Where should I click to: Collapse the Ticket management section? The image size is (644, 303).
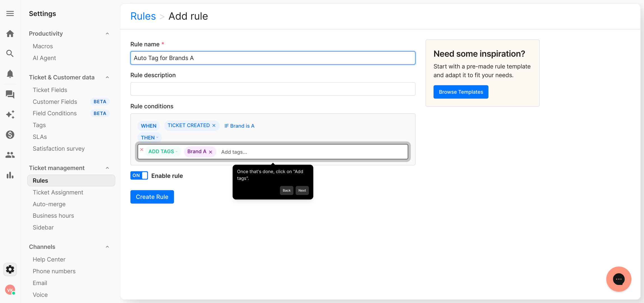pos(107,168)
